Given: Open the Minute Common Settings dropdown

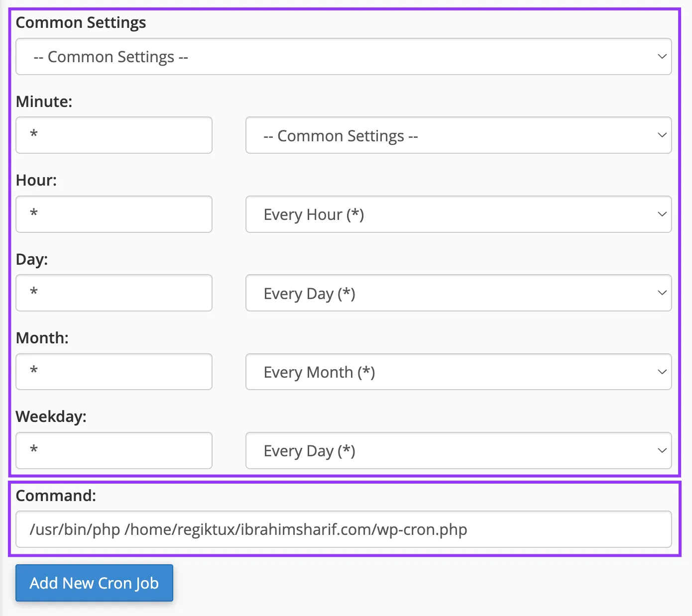Looking at the screenshot, I should pos(459,135).
